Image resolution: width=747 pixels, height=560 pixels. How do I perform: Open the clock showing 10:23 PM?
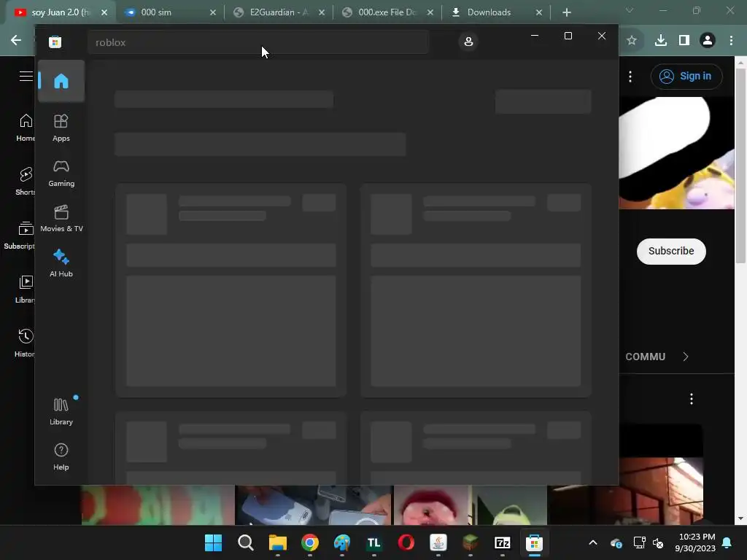pos(695,542)
